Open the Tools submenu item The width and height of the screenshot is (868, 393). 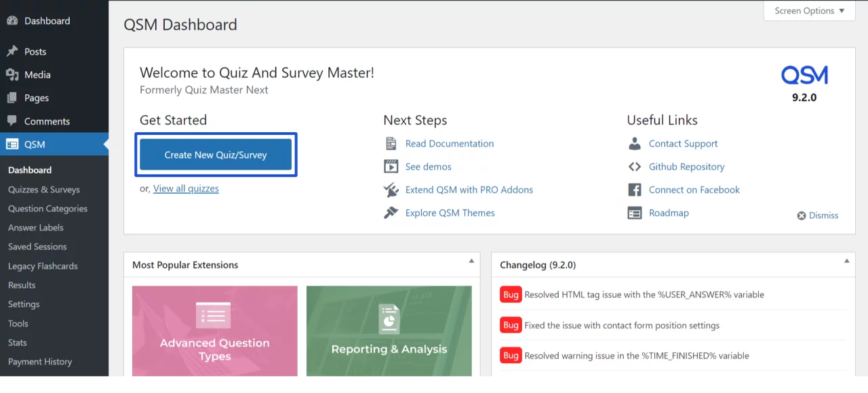(18, 323)
